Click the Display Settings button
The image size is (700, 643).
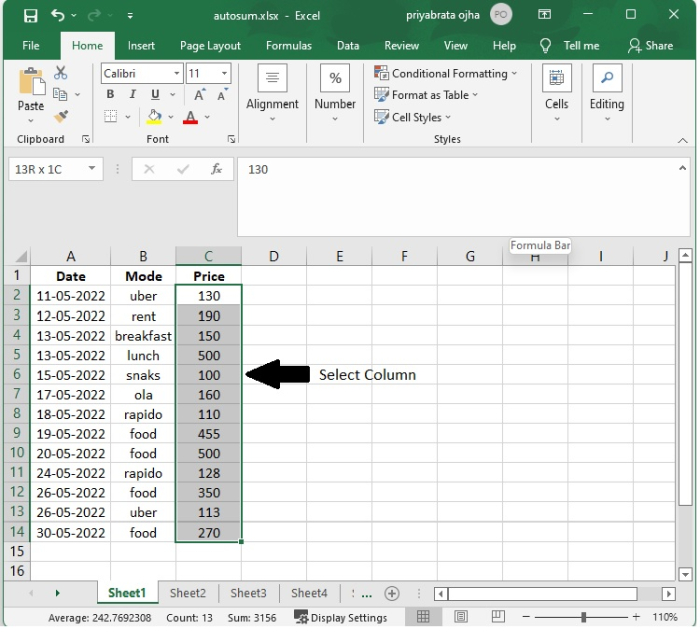pos(341,618)
